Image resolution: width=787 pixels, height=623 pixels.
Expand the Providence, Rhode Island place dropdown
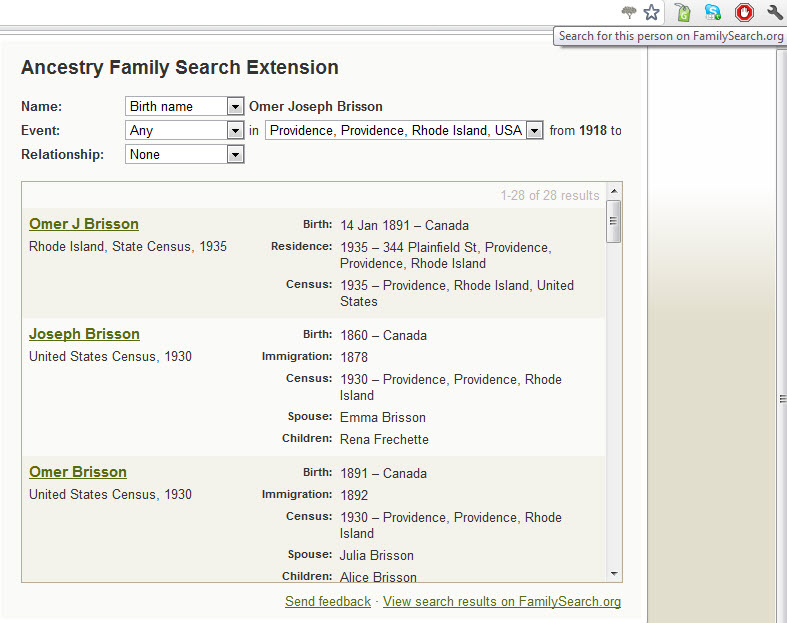pos(404,131)
